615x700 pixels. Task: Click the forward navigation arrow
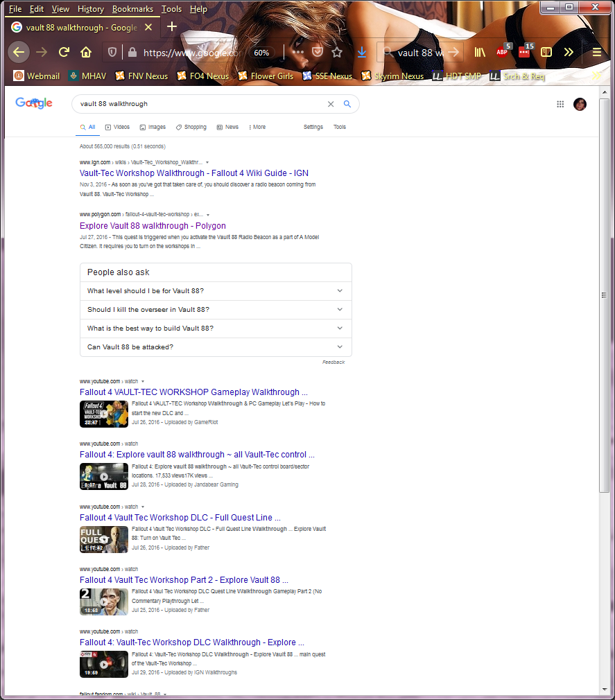point(42,52)
